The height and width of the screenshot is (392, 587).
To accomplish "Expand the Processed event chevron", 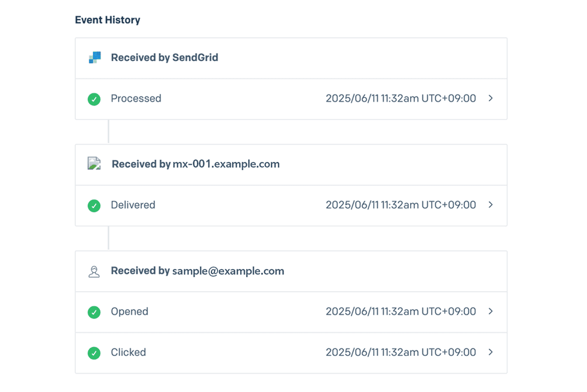I will 490,98.
